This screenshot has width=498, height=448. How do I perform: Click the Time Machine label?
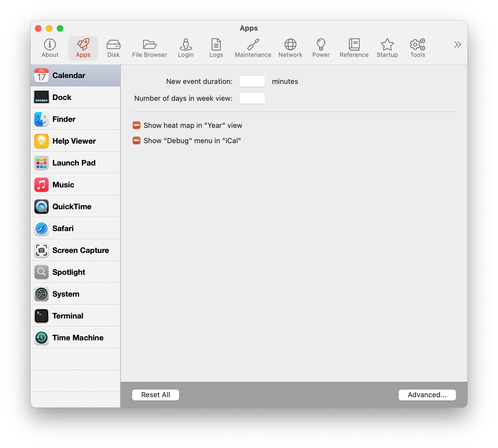pos(78,338)
